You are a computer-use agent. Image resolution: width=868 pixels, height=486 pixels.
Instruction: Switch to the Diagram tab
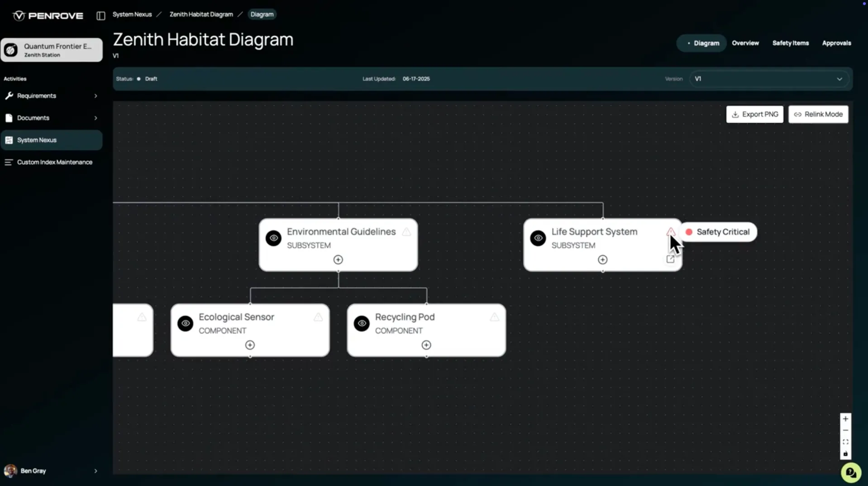(x=701, y=43)
